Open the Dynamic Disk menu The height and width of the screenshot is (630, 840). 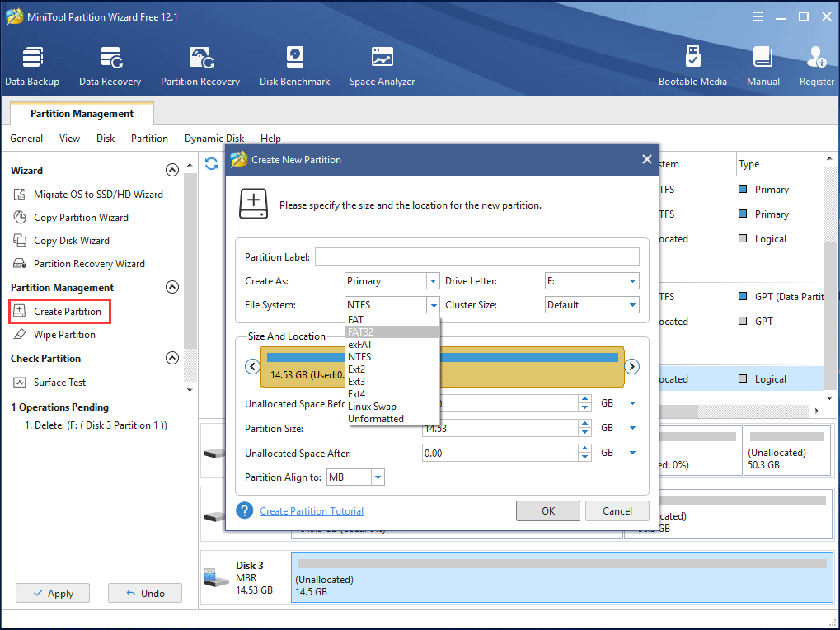214,139
